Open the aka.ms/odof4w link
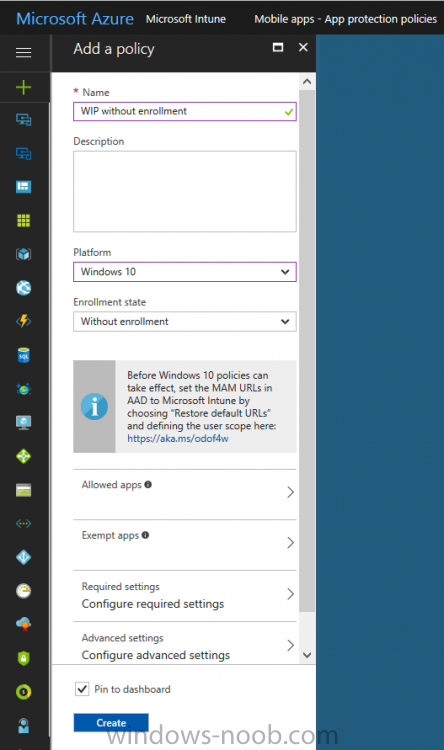The width and height of the screenshot is (444, 750). pos(178,439)
